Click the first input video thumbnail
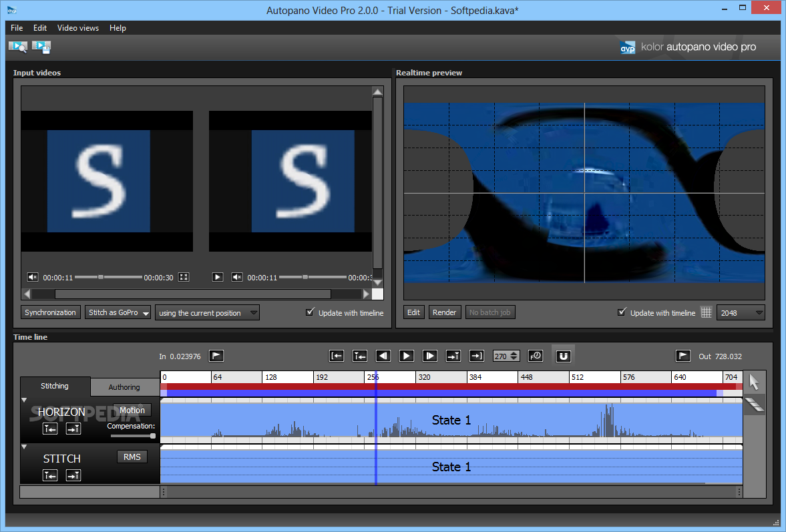 pos(107,181)
